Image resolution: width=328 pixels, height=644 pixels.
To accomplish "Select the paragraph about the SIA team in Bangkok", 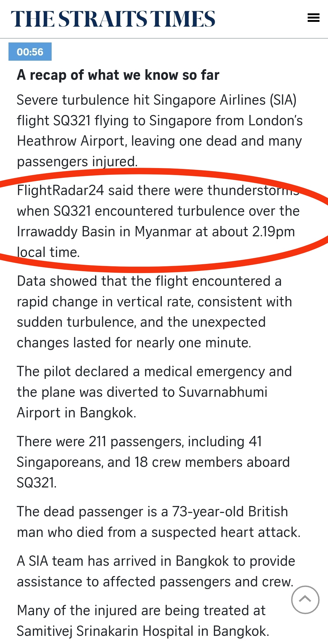I will pyautogui.click(x=156, y=572).
